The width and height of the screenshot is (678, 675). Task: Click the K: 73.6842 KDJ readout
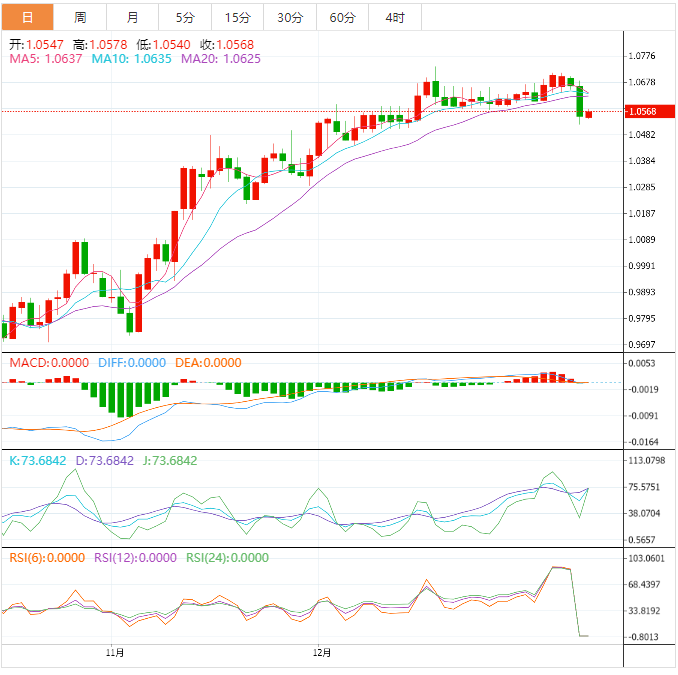tap(37, 461)
